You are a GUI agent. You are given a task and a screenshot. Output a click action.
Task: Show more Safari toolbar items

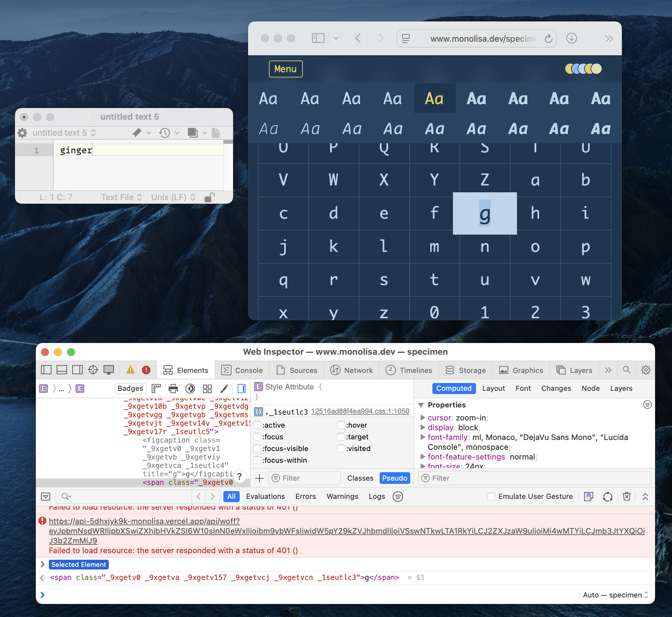[x=609, y=39]
